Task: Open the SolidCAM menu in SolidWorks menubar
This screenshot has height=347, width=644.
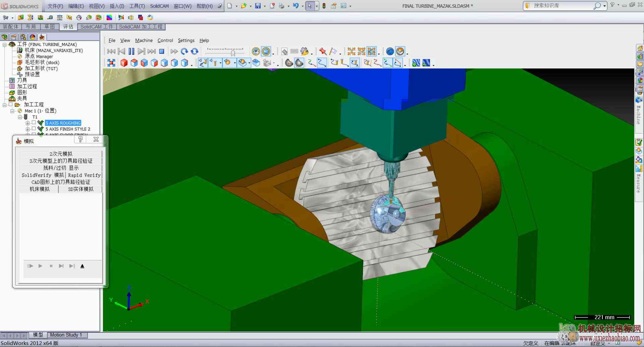Action: point(159,6)
